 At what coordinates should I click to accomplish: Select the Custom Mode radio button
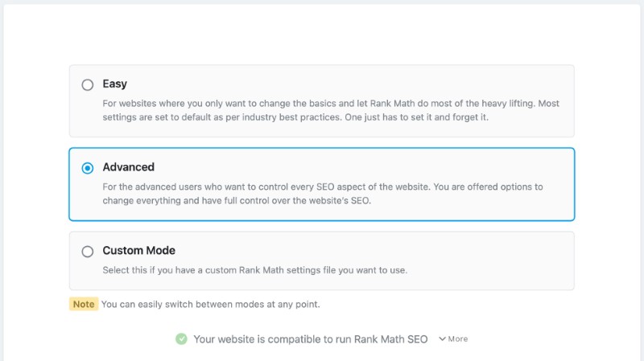coord(88,252)
